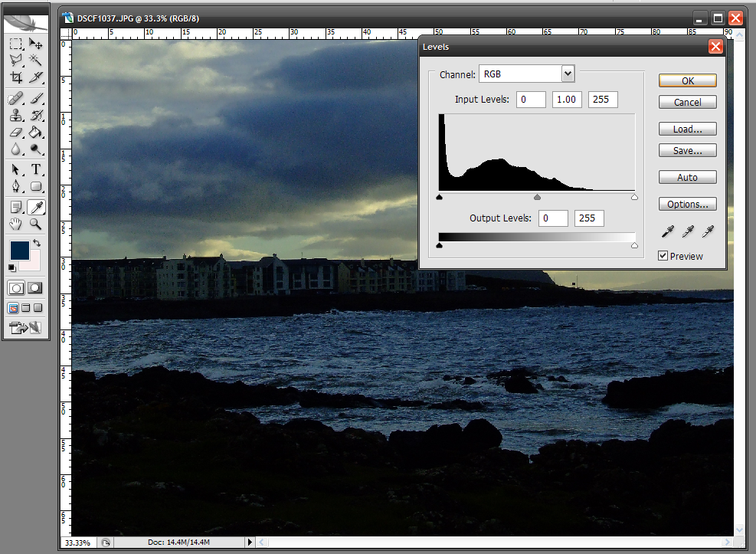
Task: Open the Channel dropdown in Levels
Action: point(567,73)
